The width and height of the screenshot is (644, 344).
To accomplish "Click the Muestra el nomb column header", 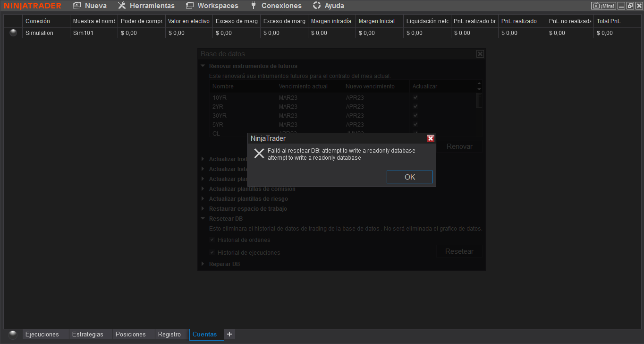I will coord(94,21).
